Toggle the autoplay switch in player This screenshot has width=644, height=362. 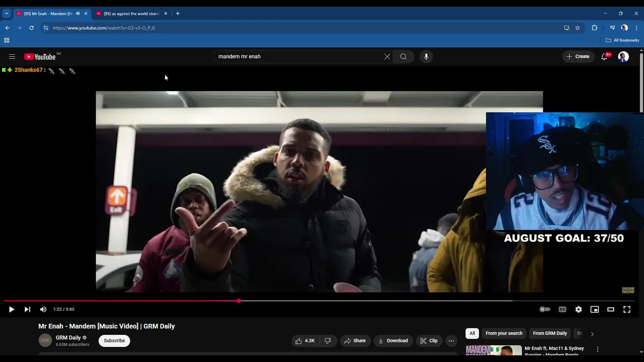pos(545,310)
